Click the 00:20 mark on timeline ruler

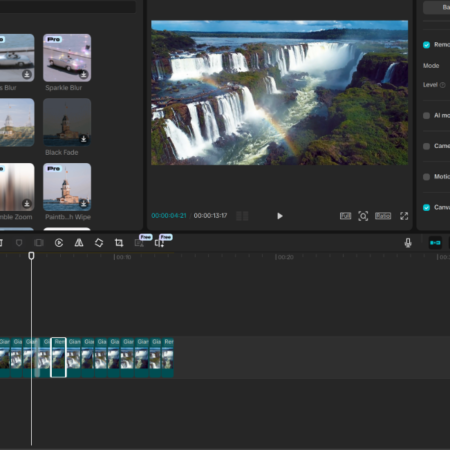click(286, 257)
